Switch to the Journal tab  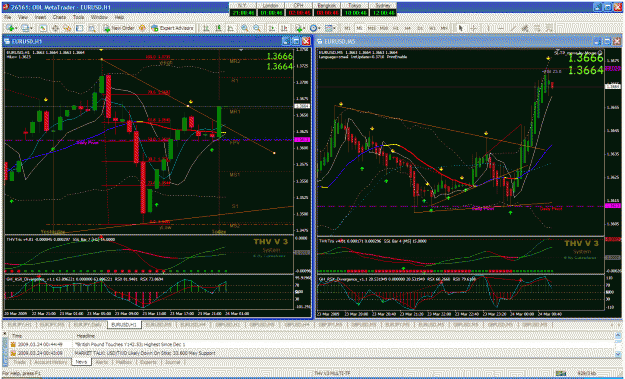click(173, 362)
